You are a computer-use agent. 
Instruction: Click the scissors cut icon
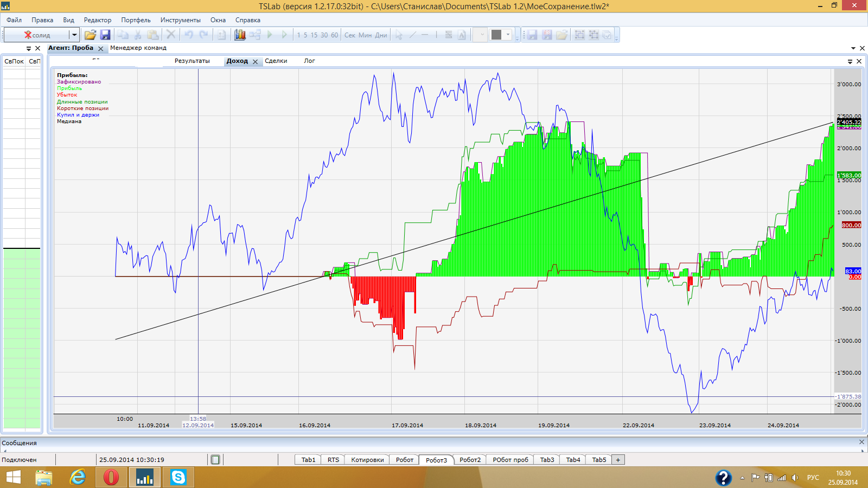click(138, 35)
